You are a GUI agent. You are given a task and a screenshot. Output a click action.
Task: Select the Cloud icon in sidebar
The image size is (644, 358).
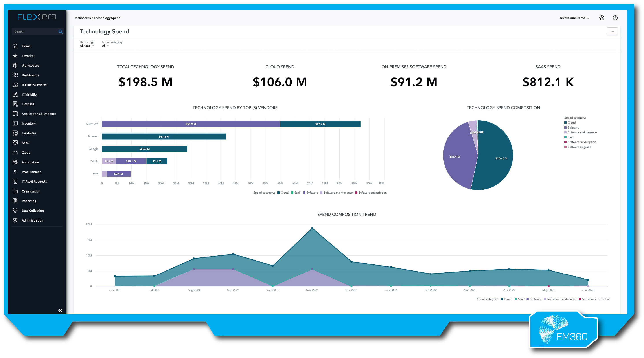click(15, 152)
